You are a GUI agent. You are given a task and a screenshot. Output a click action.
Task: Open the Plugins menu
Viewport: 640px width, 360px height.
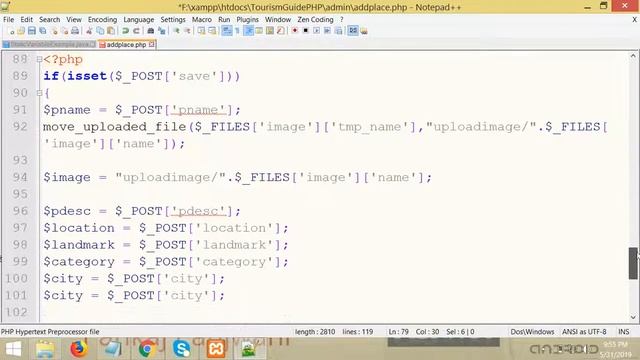(x=247, y=20)
